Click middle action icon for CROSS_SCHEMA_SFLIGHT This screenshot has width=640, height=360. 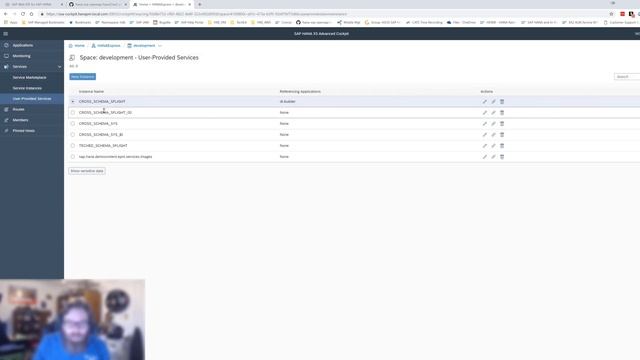[493, 102]
